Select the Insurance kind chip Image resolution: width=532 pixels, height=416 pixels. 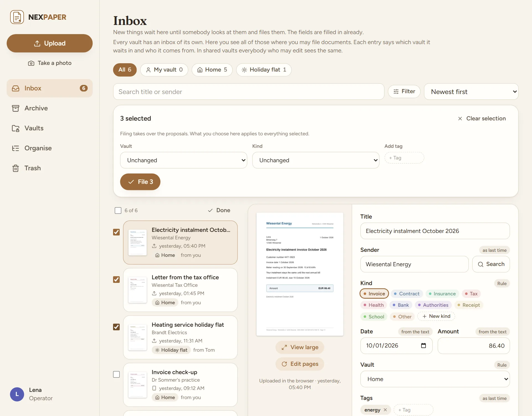click(x=442, y=293)
